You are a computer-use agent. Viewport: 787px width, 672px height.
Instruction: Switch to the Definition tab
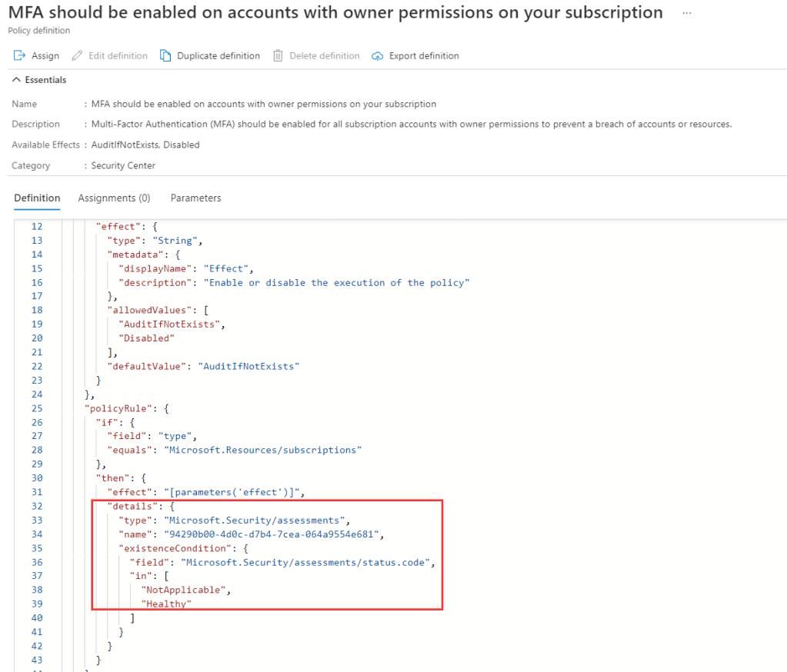tap(37, 198)
